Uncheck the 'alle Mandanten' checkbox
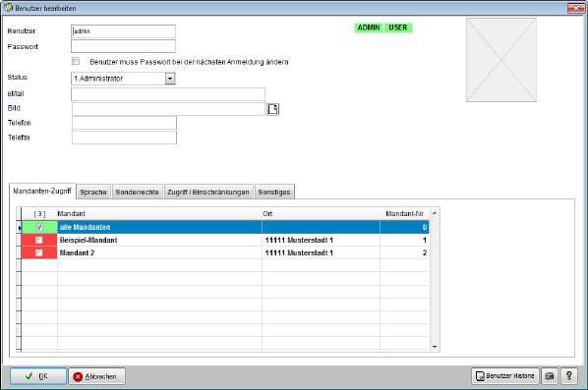The image size is (588, 390). [x=39, y=227]
